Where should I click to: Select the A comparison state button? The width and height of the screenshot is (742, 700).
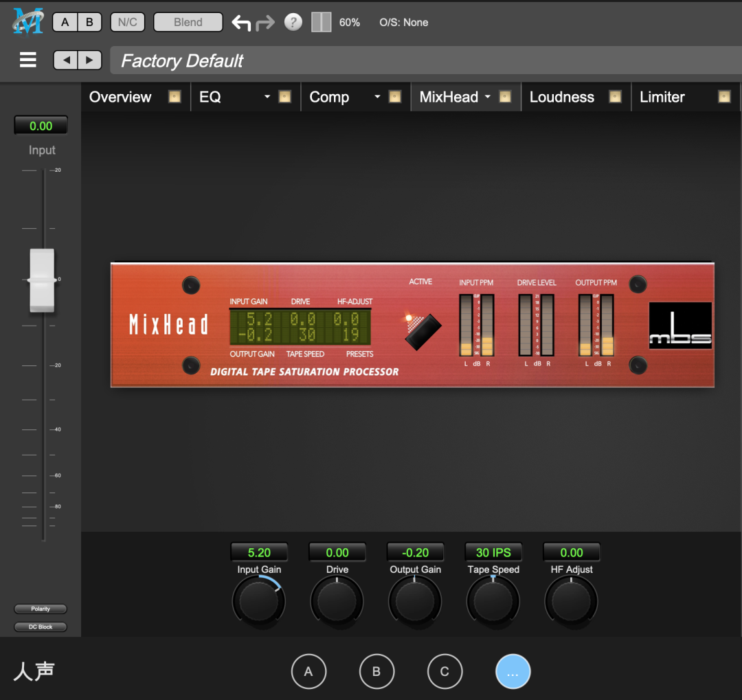[65, 22]
